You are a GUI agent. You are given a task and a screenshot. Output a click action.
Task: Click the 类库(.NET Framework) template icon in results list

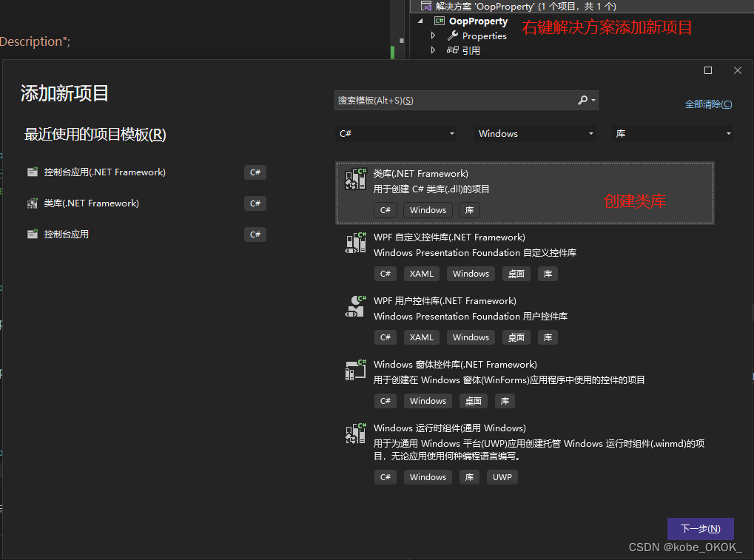coord(356,179)
